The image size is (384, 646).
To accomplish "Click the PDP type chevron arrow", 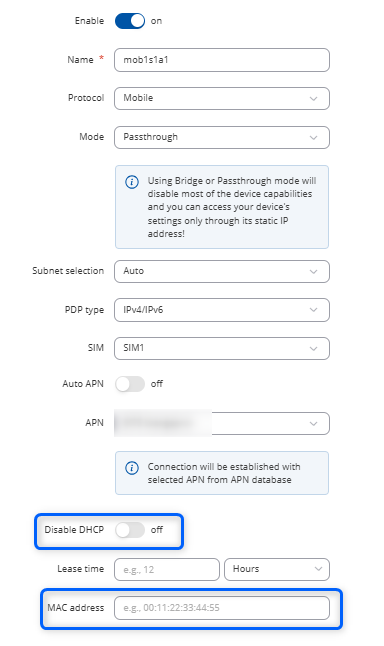I will pyautogui.click(x=314, y=310).
